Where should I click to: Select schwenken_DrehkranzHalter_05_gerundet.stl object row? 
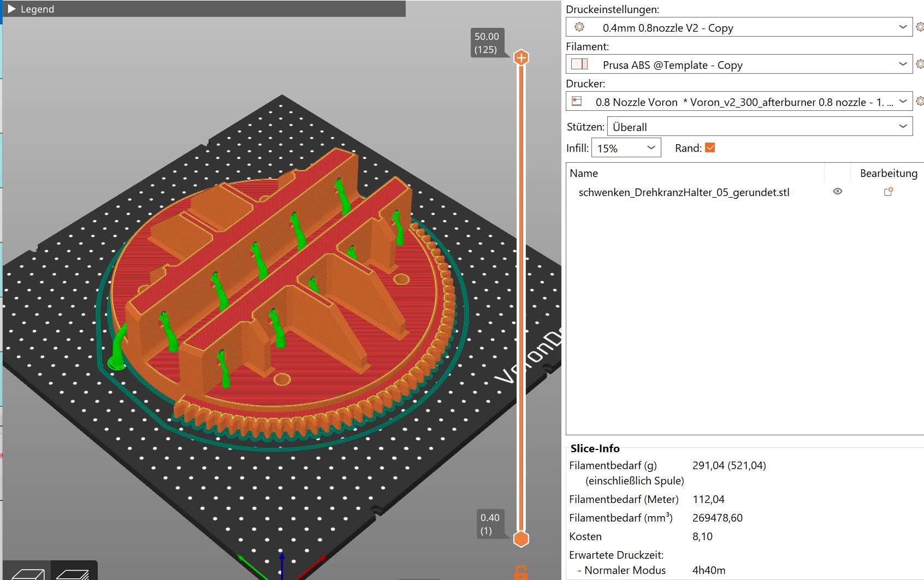[745, 192]
